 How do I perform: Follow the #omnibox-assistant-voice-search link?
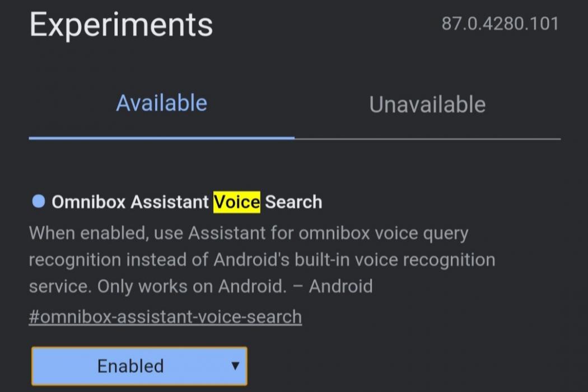(x=165, y=316)
